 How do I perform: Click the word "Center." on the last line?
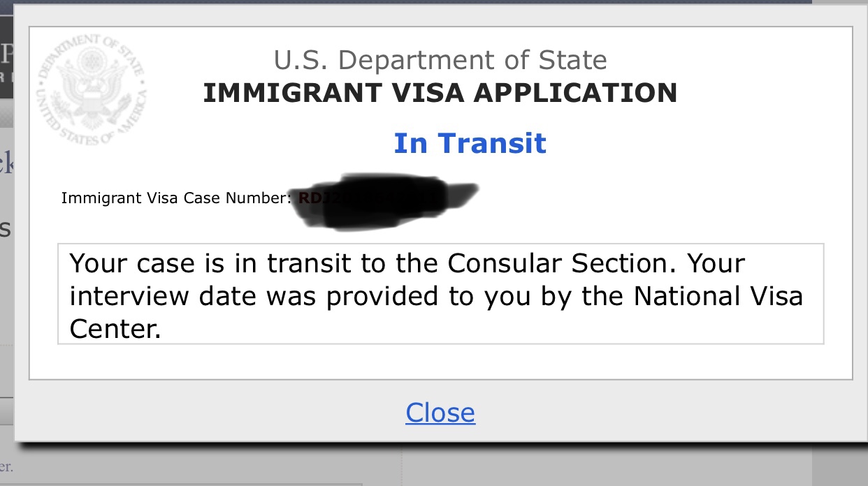pos(115,328)
